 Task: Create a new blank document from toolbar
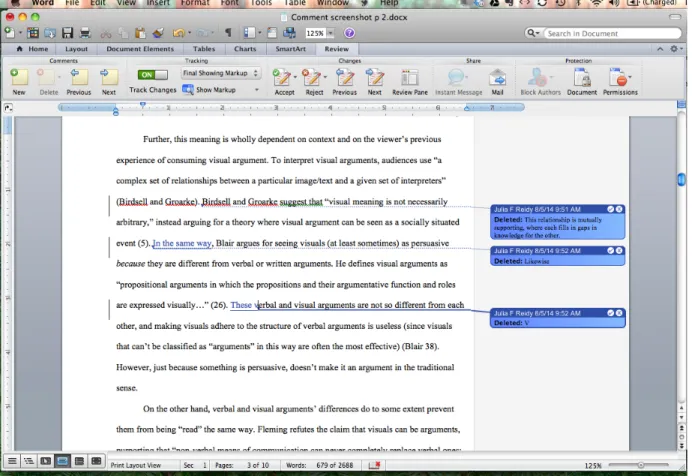click(x=8, y=33)
